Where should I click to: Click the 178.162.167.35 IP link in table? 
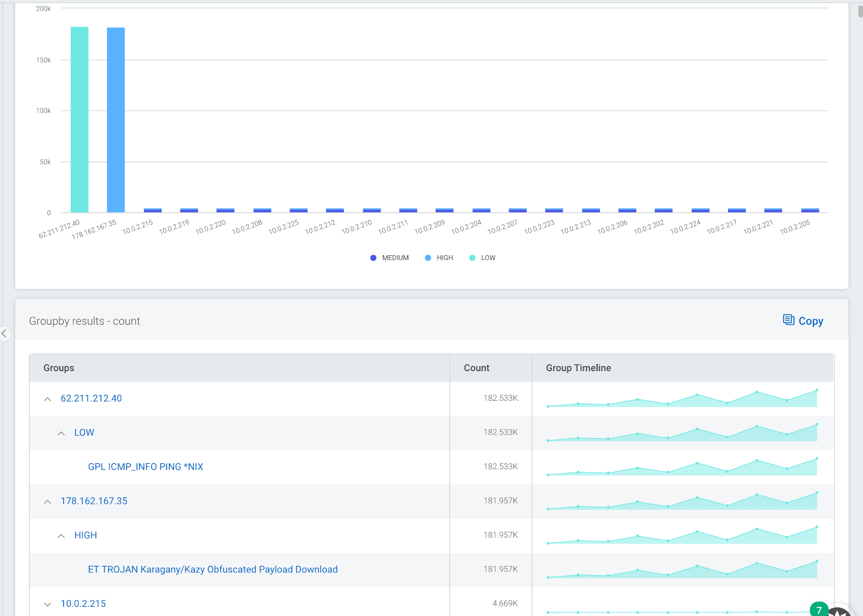point(94,501)
